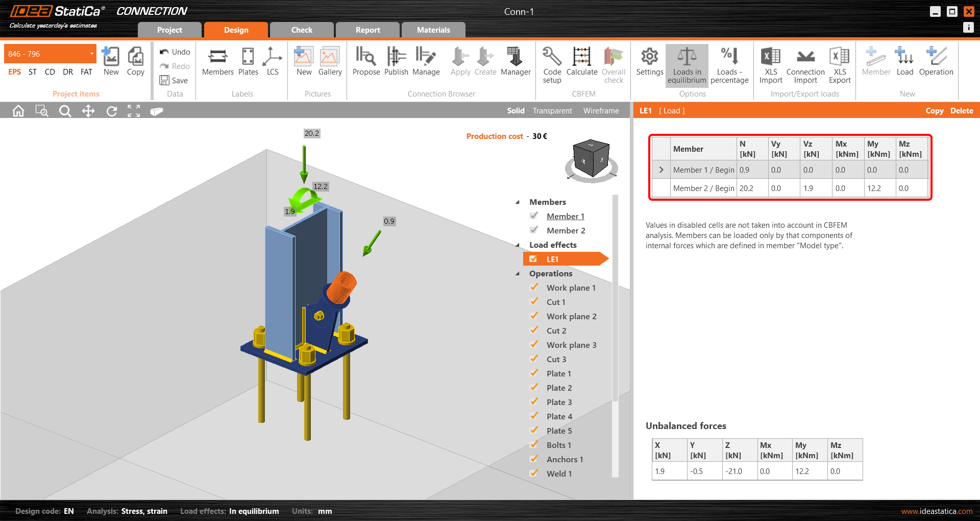Click the XLS Import icon

coord(770,57)
